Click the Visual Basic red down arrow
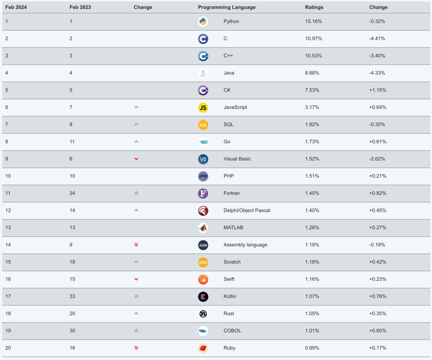432x360 pixels. [x=136, y=159]
